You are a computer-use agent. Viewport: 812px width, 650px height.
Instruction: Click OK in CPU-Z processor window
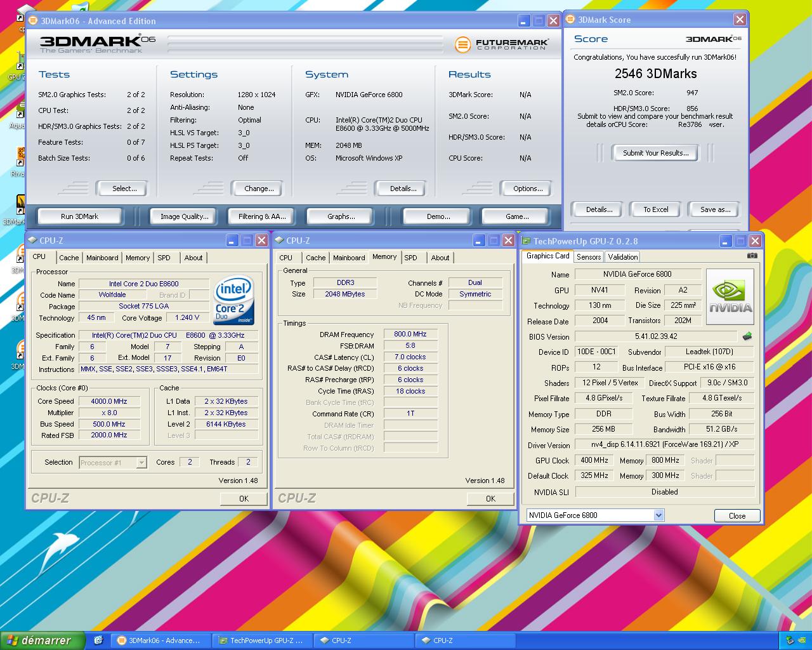tap(244, 499)
